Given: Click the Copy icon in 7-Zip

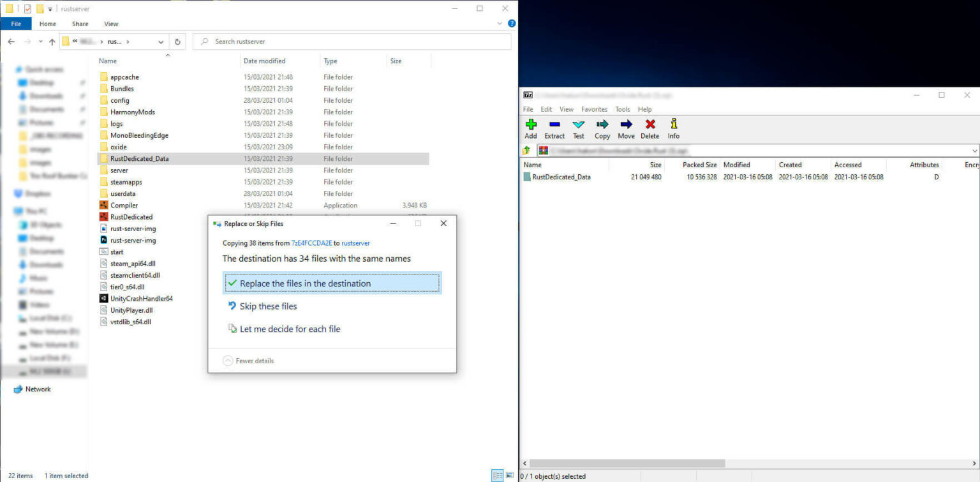Looking at the screenshot, I should (x=602, y=128).
